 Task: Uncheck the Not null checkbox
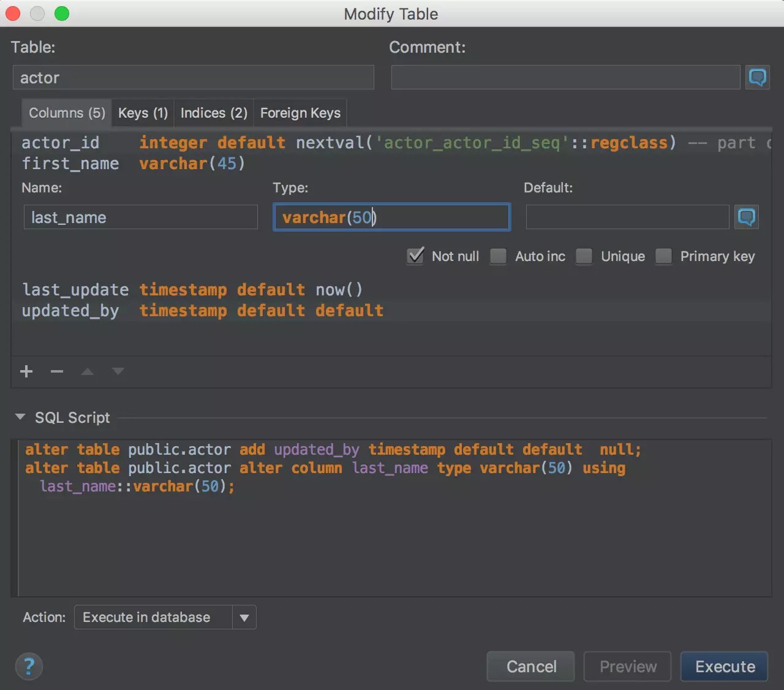point(415,256)
